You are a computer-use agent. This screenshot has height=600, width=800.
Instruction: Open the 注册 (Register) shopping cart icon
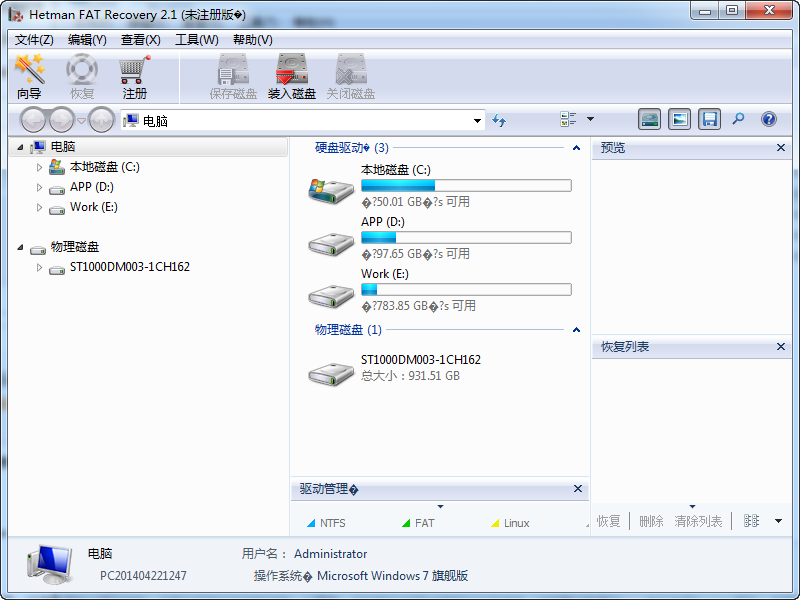[133, 73]
